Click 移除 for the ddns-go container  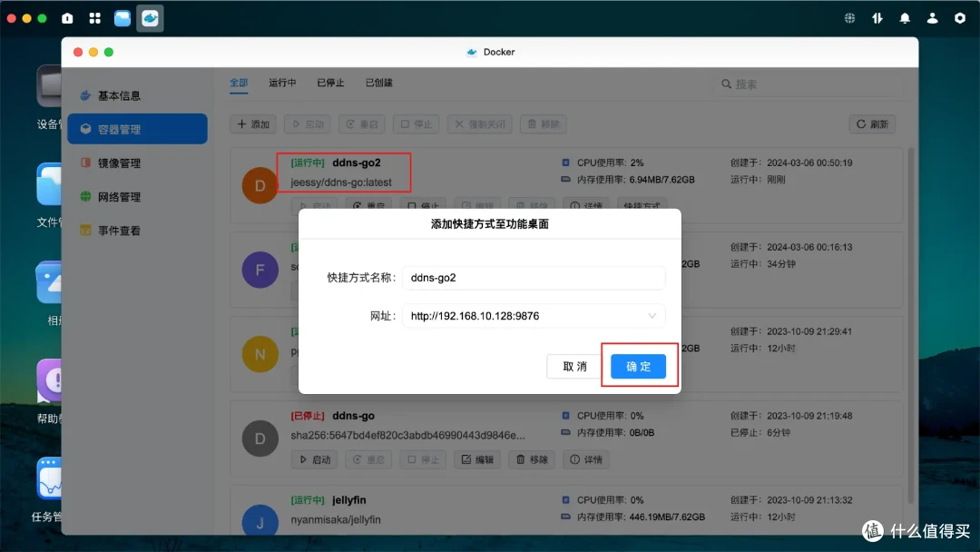click(532, 459)
